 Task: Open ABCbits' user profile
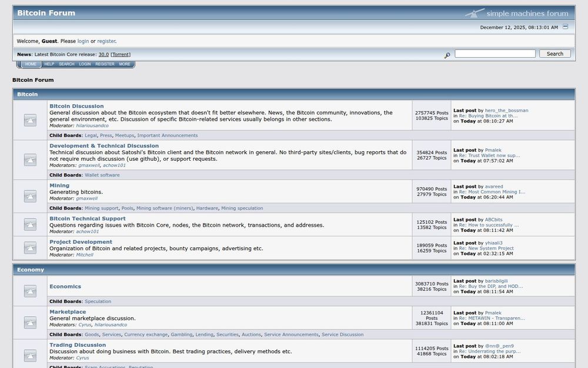point(493,220)
